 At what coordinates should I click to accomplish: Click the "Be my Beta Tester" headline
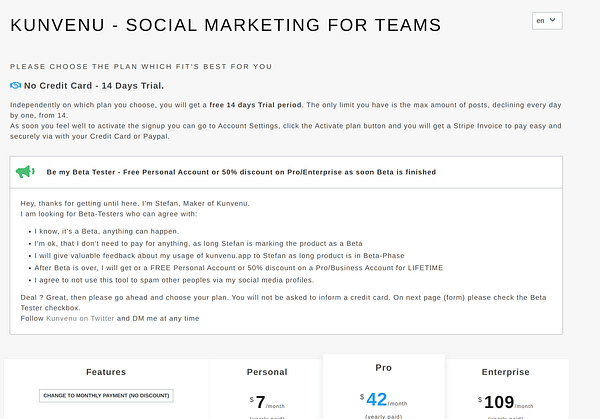tap(241, 172)
